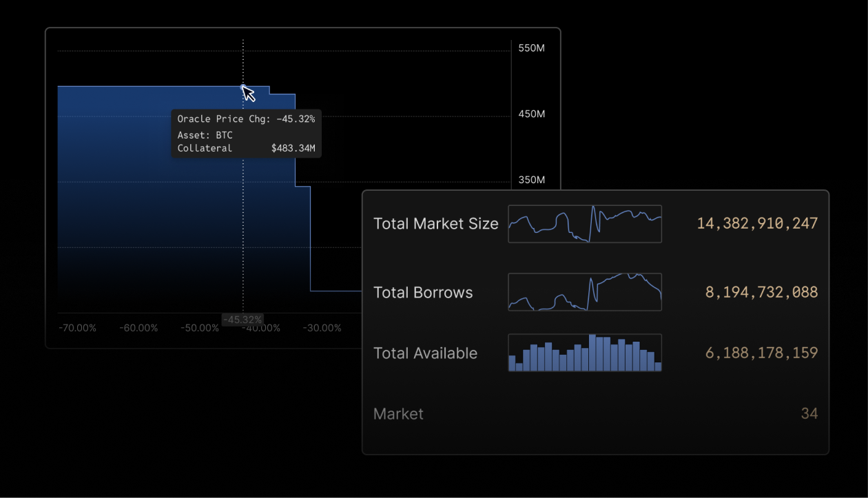The height and width of the screenshot is (498, 868).
Task: Click the value 8,194,732,088
Action: 761,293
